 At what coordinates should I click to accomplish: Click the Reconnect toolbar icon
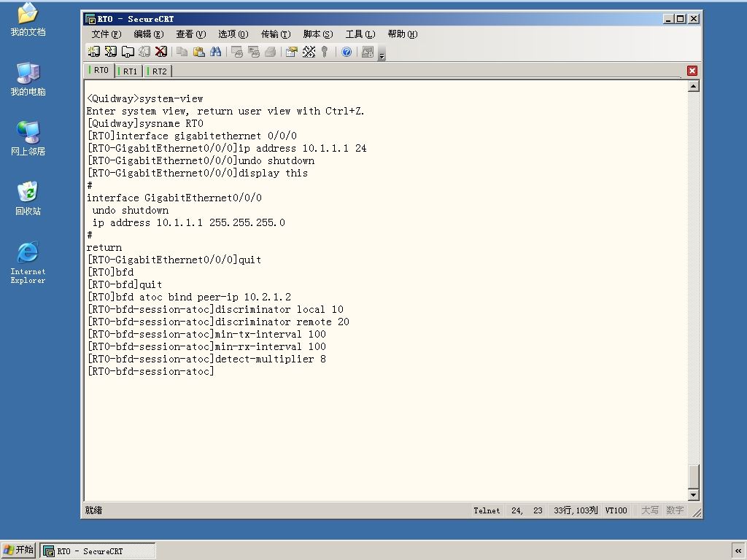coord(144,52)
